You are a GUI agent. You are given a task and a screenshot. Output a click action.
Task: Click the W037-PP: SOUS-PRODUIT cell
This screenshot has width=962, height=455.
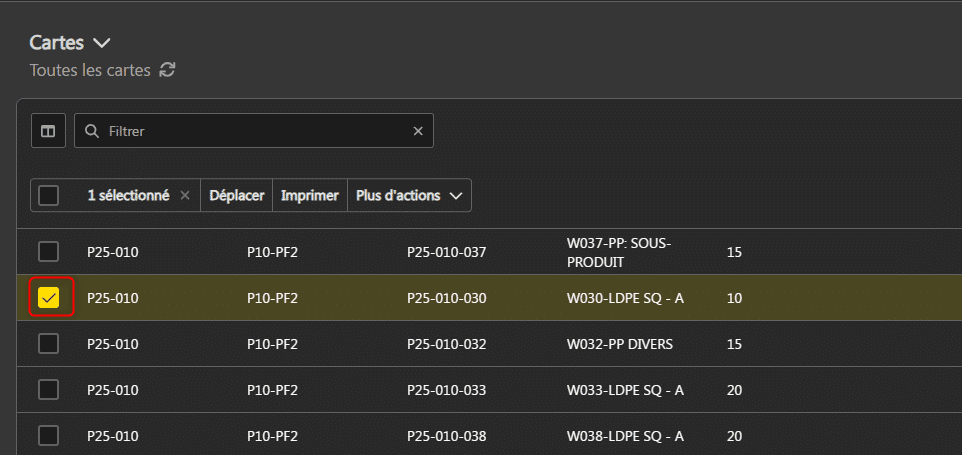point(618,252)
